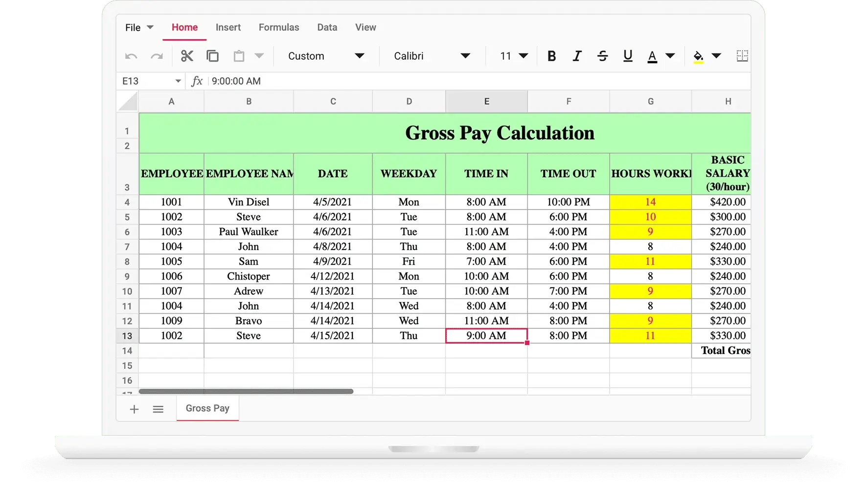This screenshot has height=487, width=868.
Task: Click the Paste icon
Action: pos(238,56)
